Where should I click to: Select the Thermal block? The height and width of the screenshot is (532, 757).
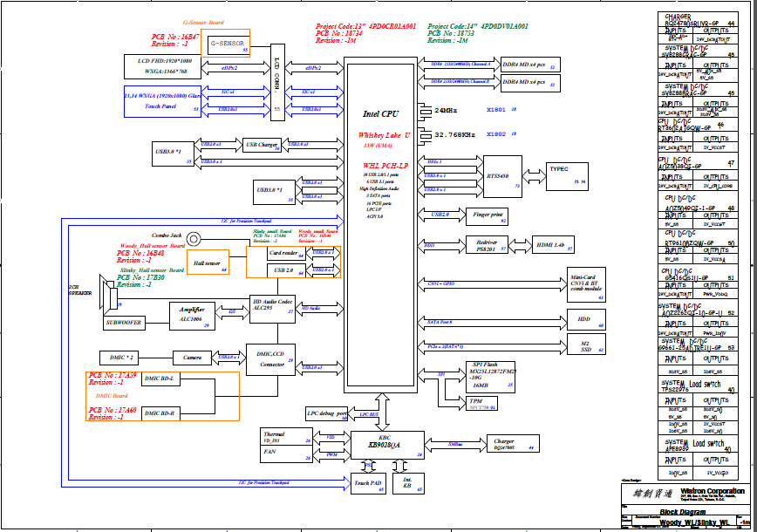[x=287, y=437]
